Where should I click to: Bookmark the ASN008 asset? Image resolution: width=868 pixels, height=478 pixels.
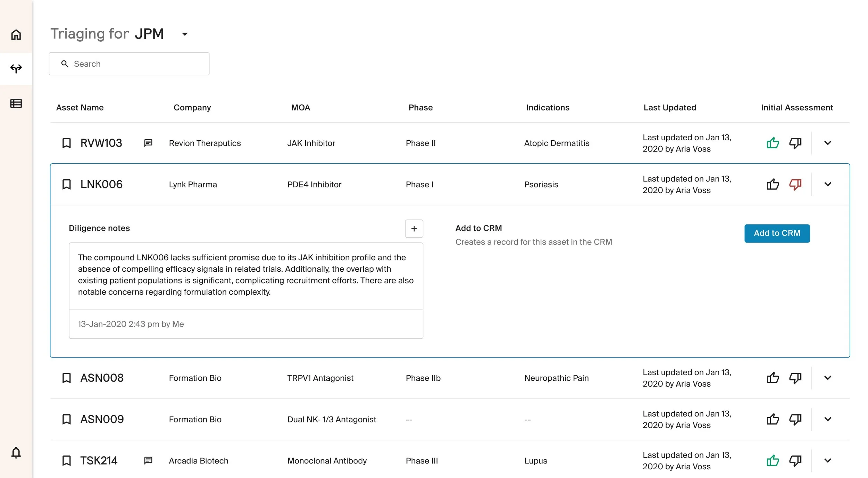pos(66,378)
